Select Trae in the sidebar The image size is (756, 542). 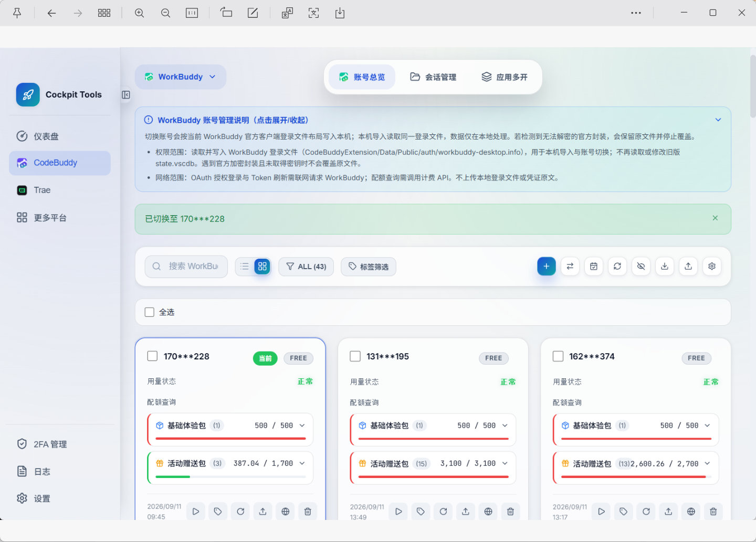(60, 190)
